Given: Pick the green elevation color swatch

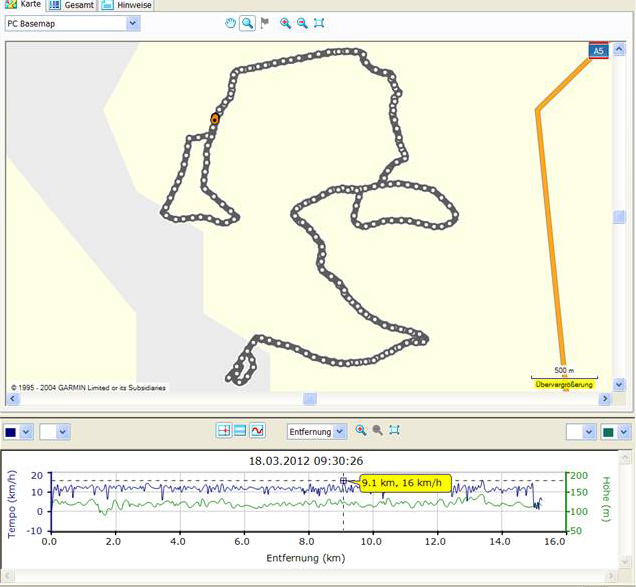Looking at the screenshot, I should (607, 432).
